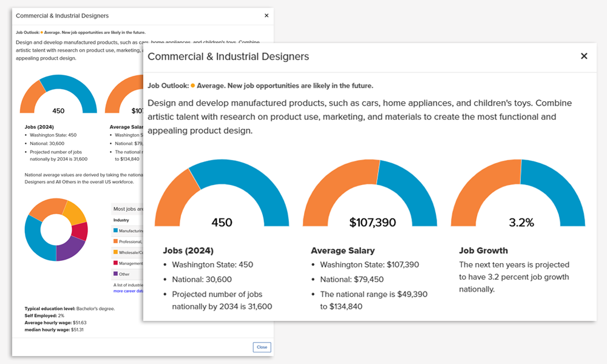607x364 pixels.
Task: Close the background dialog using its X icon
Action: pos(266,16)
